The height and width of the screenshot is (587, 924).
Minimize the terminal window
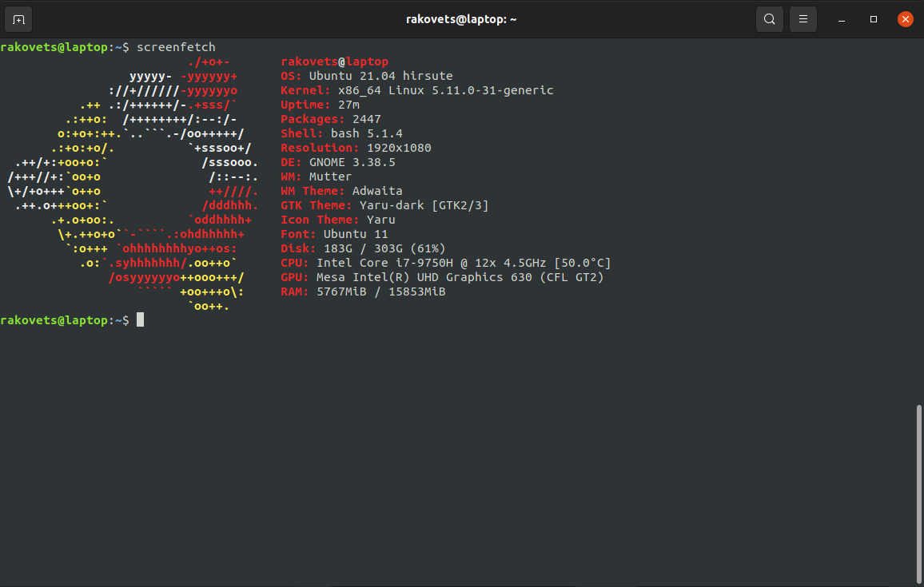(842, 19)
